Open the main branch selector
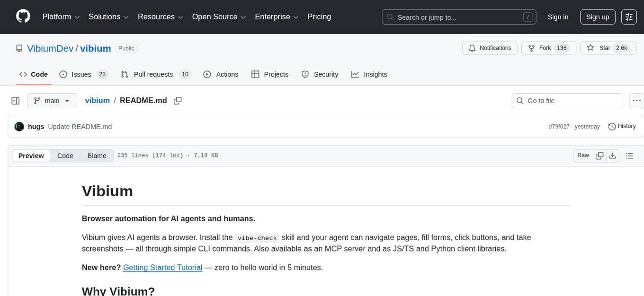The height and width of the screenshot is (296, 644). (x=52, y=100)
